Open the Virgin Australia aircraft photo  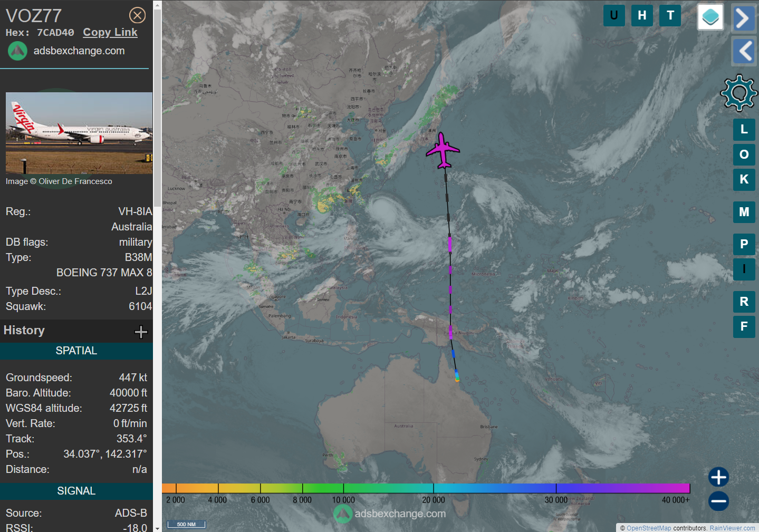(79, 133)
